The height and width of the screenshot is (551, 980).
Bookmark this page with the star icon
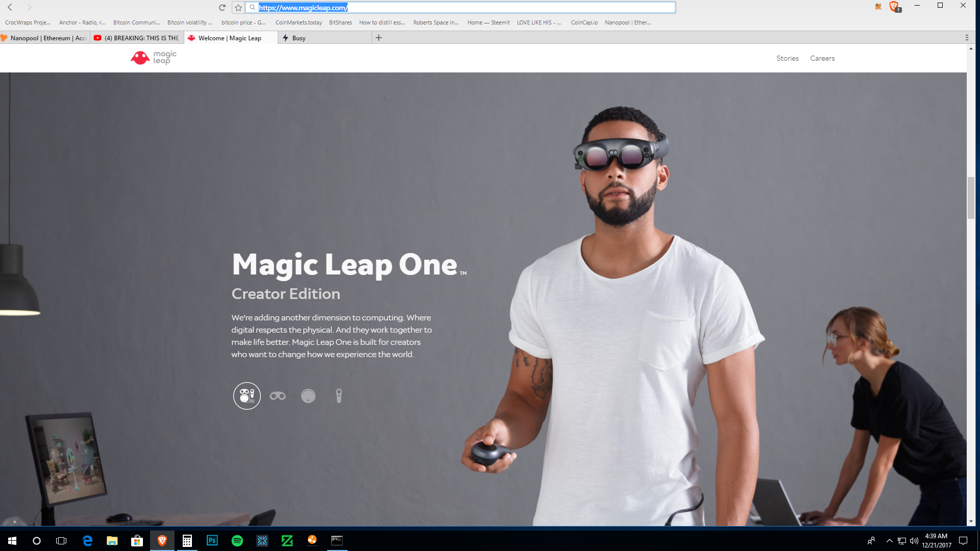238,7
